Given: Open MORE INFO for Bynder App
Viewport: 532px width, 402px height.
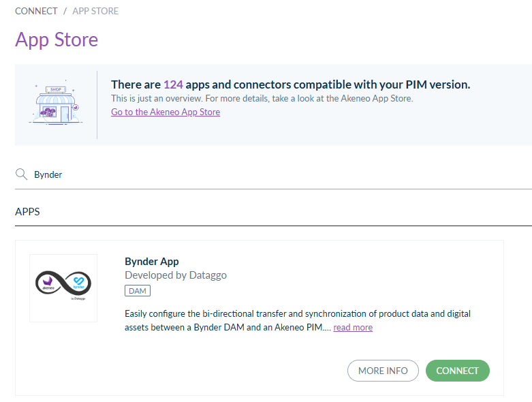Looking at the screenshot, I should pyautogui.click(x=383, y=371).
